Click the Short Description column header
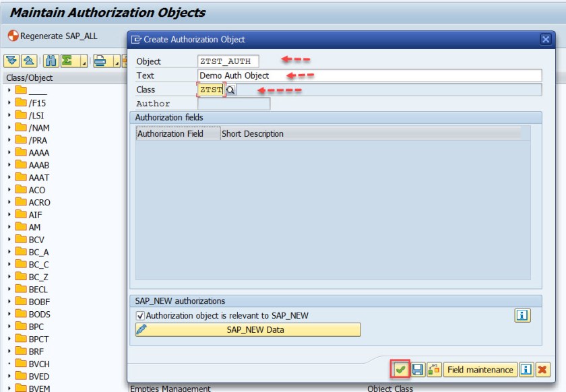The image size is (566, 392). click(x=371, y=133)
